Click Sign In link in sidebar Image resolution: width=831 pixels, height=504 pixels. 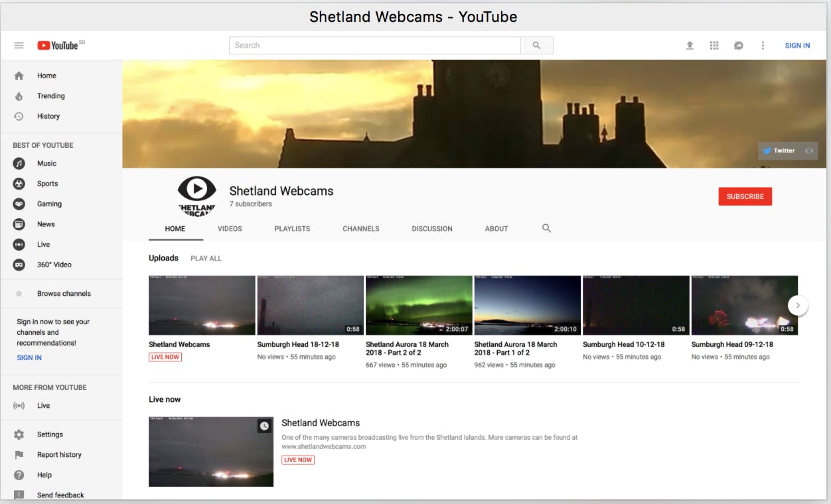pos(29,357)
